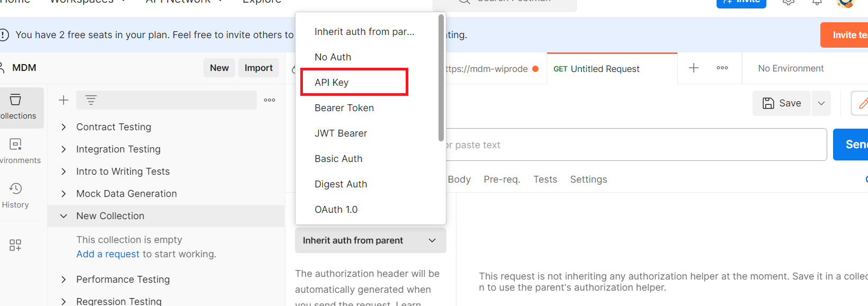Choose Bearer Token auth type

pyautogui.click(x=344, y=108)
